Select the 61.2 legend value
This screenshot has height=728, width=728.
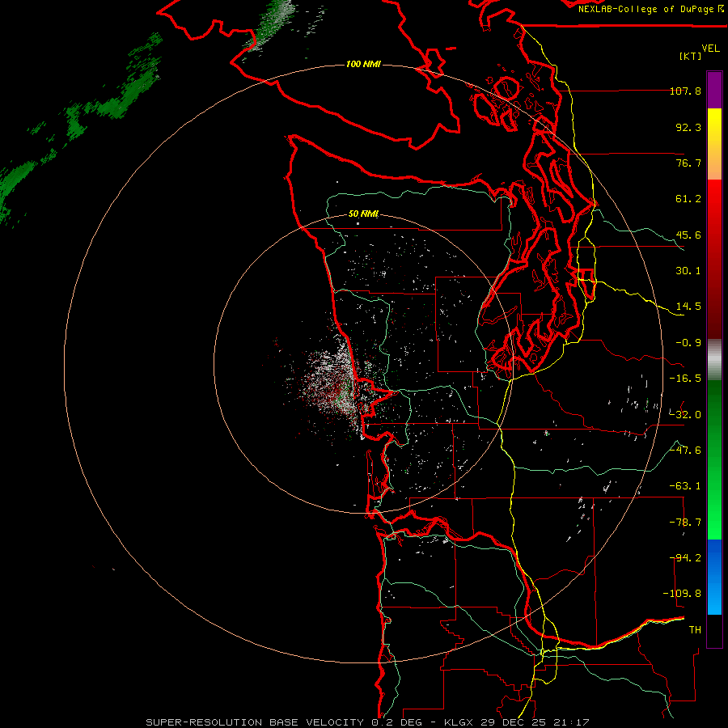(x=688, y=199)
